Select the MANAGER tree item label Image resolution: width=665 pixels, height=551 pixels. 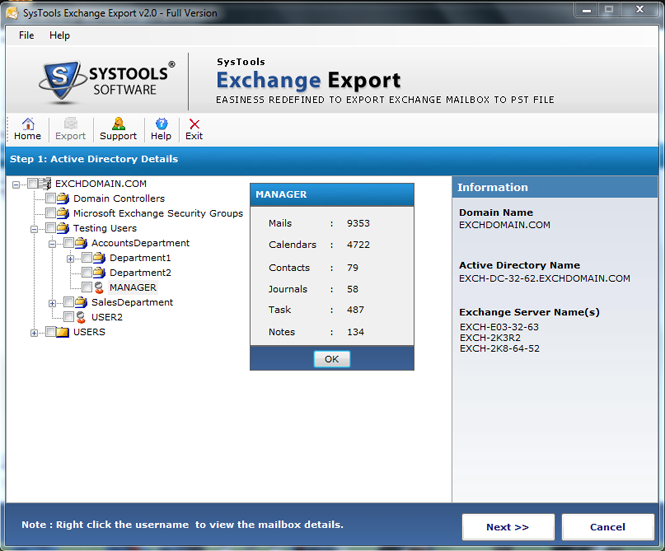coord(133,288)
